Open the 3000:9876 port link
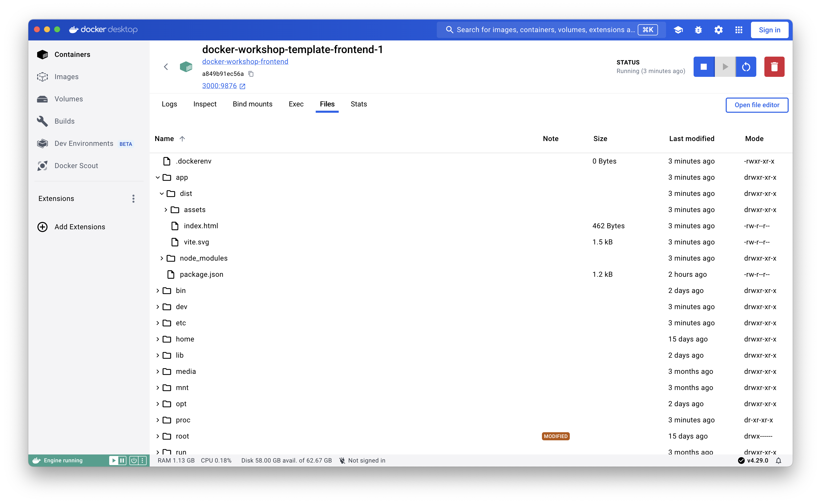 219,86
